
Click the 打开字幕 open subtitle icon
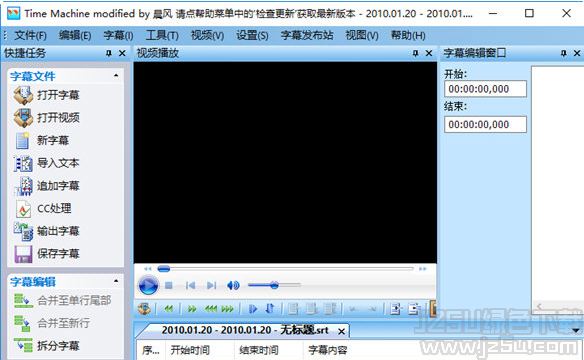(x=23, y=95)
